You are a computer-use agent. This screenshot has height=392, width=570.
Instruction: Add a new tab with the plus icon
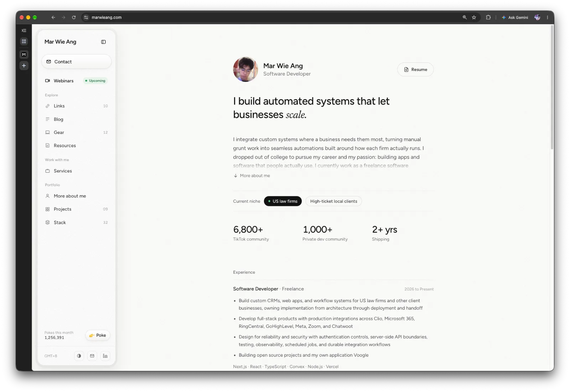tap(24, 66)
